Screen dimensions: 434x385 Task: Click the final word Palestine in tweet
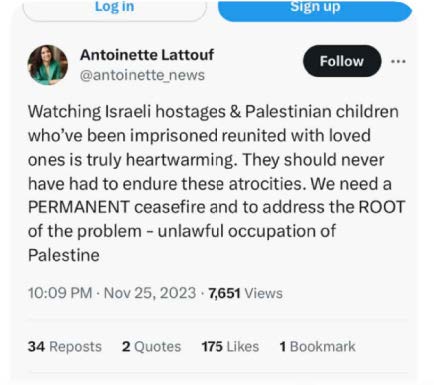coord(64,255)
